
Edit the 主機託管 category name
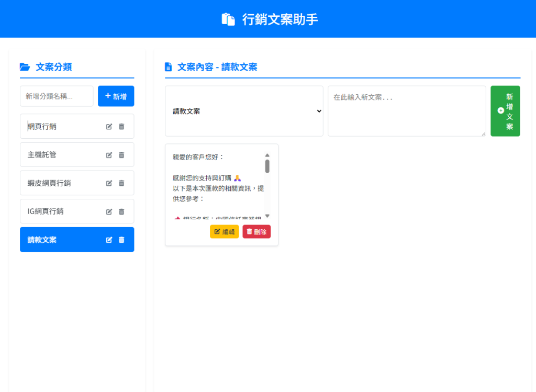click(x=109, y=155)
